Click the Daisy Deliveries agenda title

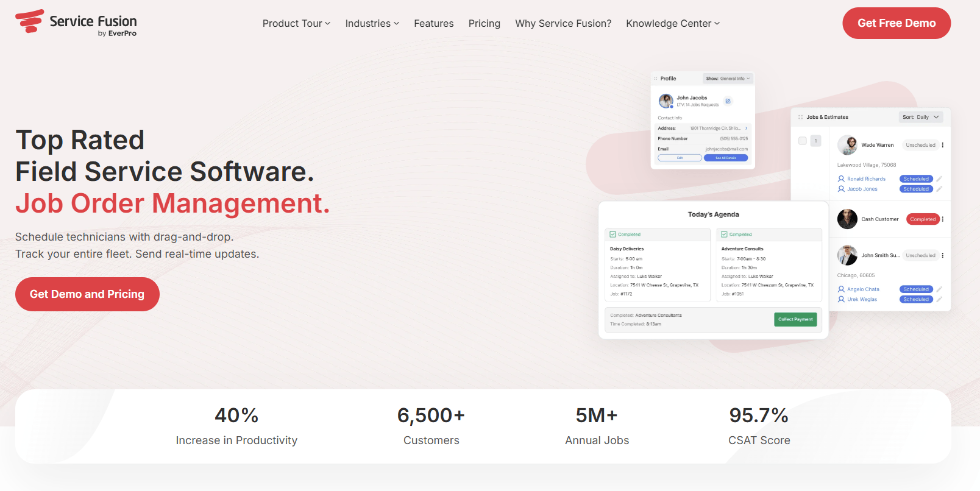coord(627,249)
